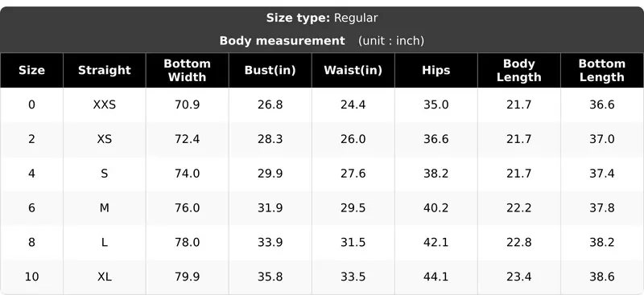Click the 70.9 bottom width value
Image resolution: width=644 pixels, height=295 pixels.
click(x=188, y=104)
